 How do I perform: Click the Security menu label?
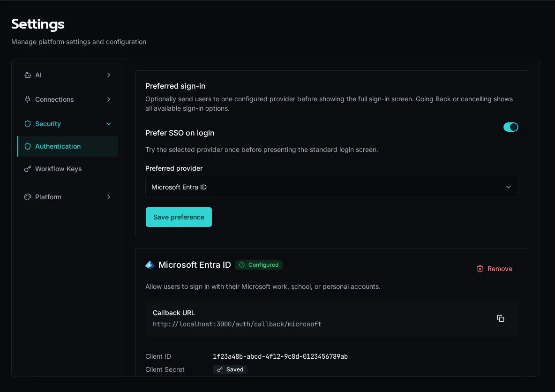[x=48, y=124]
